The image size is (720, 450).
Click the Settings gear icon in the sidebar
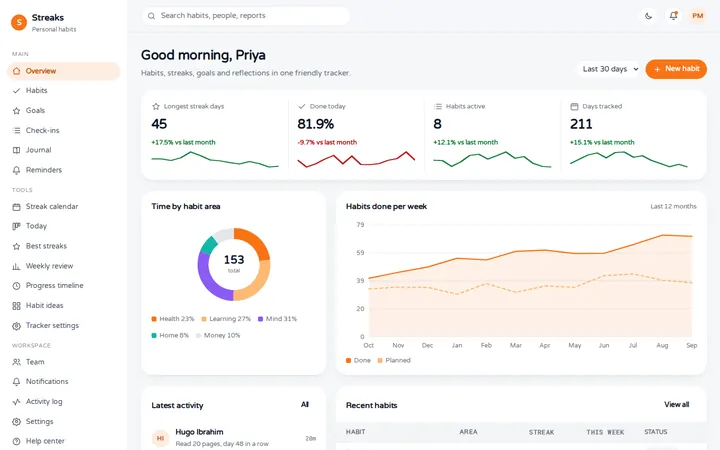pos(17,422)
